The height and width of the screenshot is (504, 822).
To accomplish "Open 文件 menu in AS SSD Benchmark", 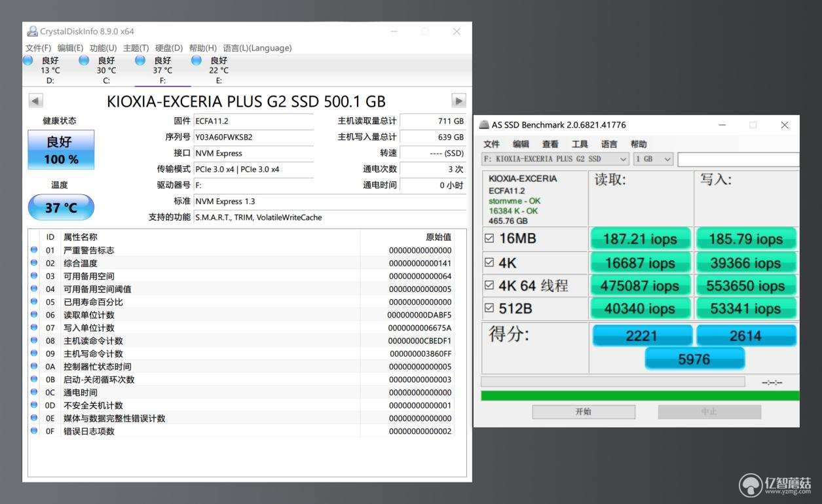I will [491, 144].
